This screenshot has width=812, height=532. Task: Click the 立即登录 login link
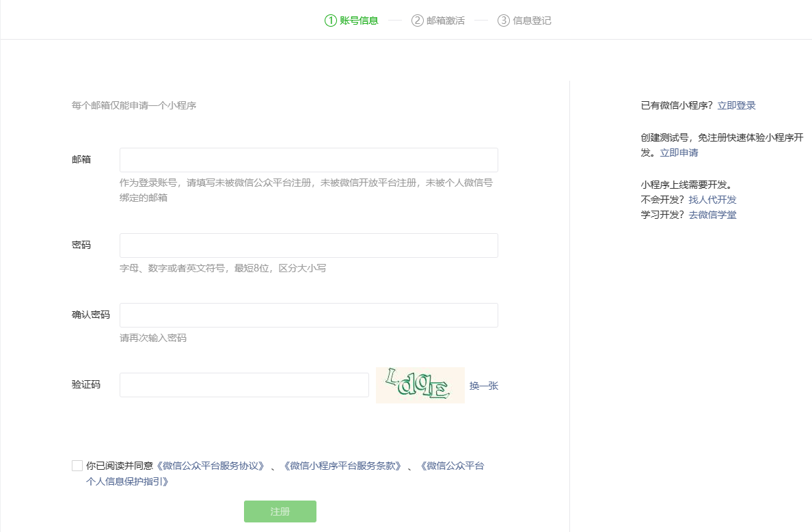[x=736, y=105]
